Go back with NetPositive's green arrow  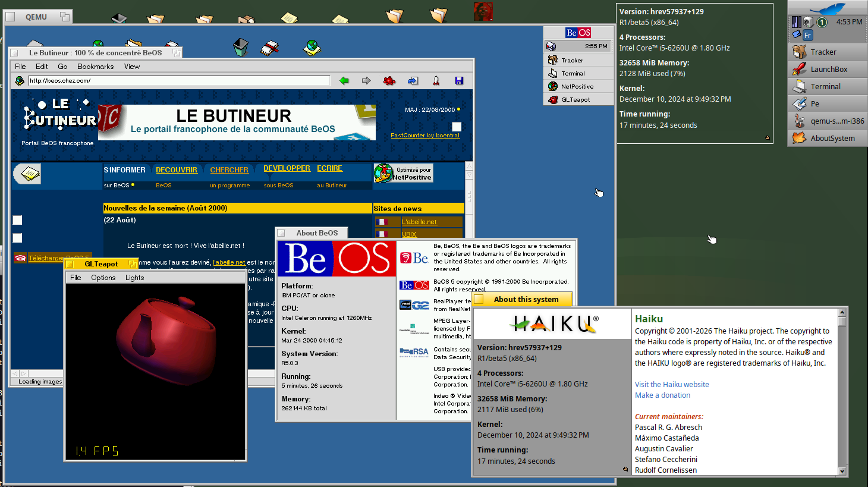[x=344, y=81]
